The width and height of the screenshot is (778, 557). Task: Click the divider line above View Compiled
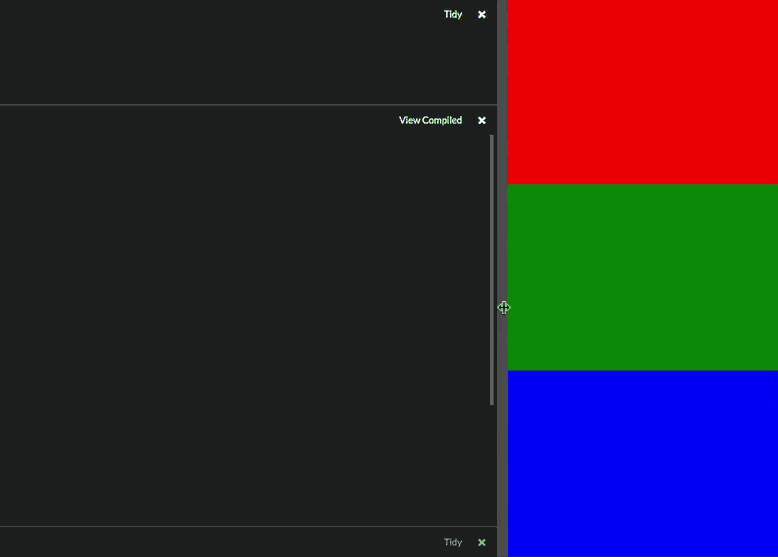(x=248, y=105)
